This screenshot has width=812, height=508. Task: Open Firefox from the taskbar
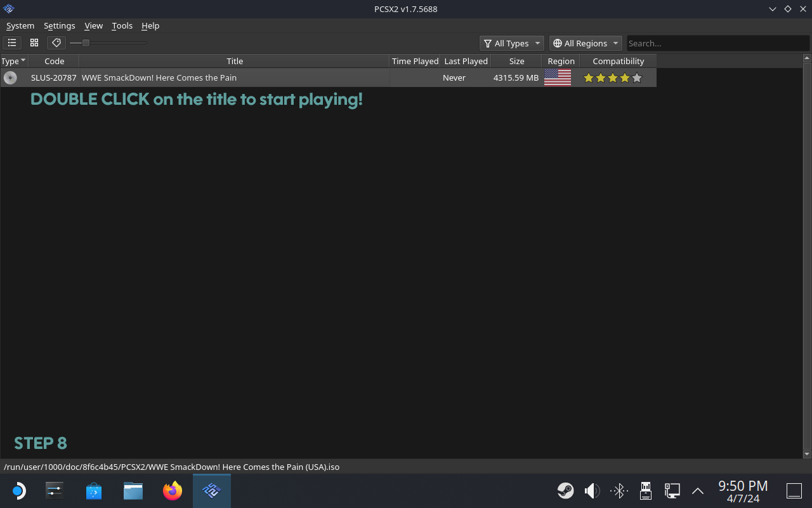173,491
